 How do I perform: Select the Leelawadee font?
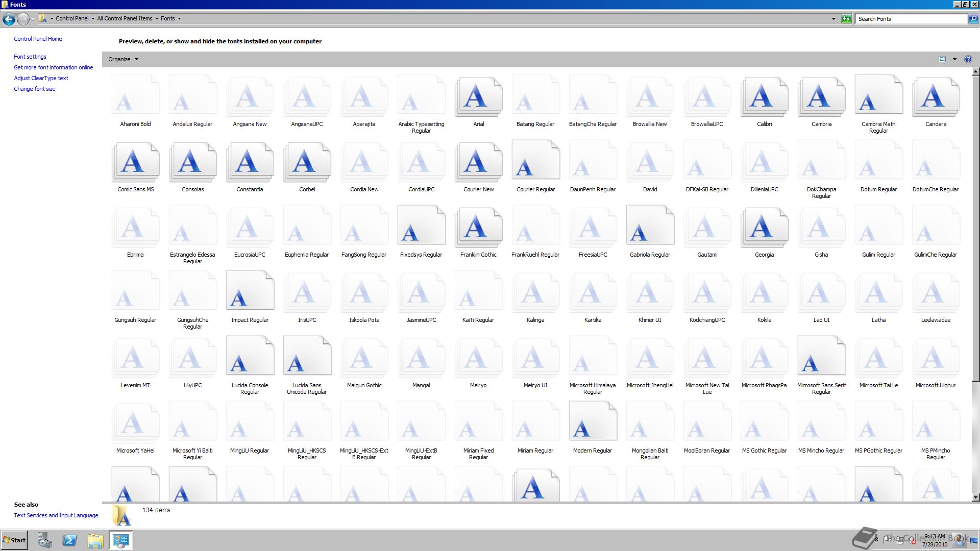(936, 293)
